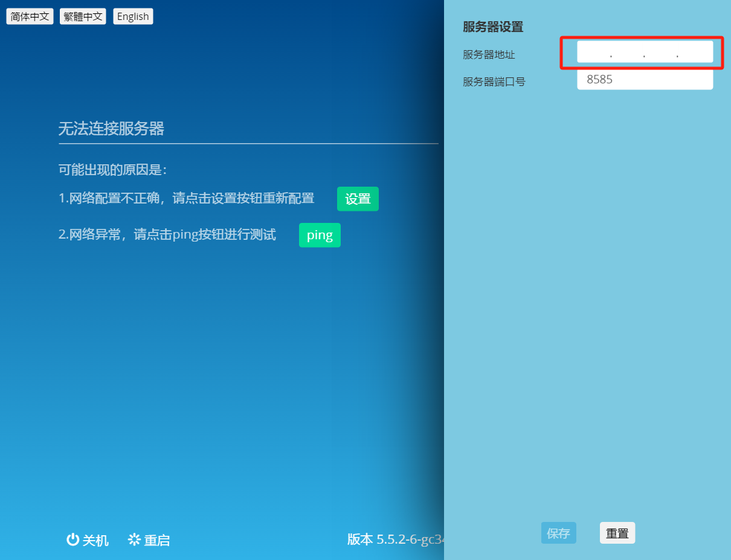Viewport: 731px width, 560px height.
Task: Click the 服务器地址 label
Action: [489, 55]
